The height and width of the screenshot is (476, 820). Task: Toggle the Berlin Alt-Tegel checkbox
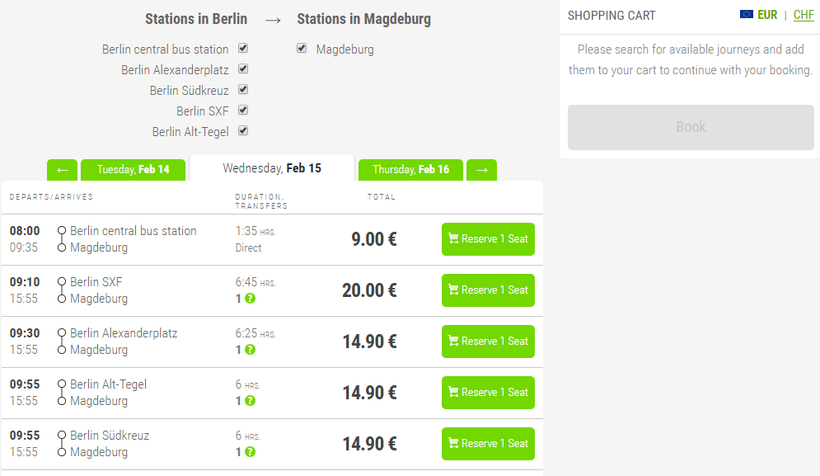click(x=243, y=131)
